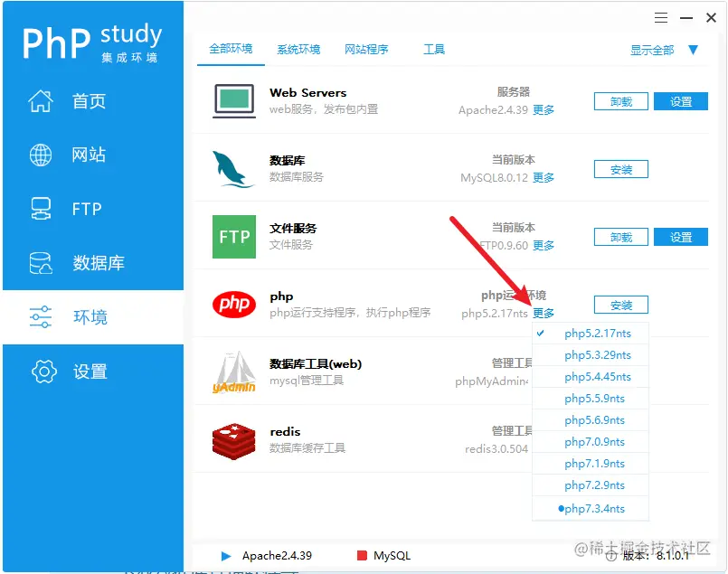The width and height of the screenshot is (728, 574).
Task: Choose php7.2.9nts in version list
Action: point(591,485)
